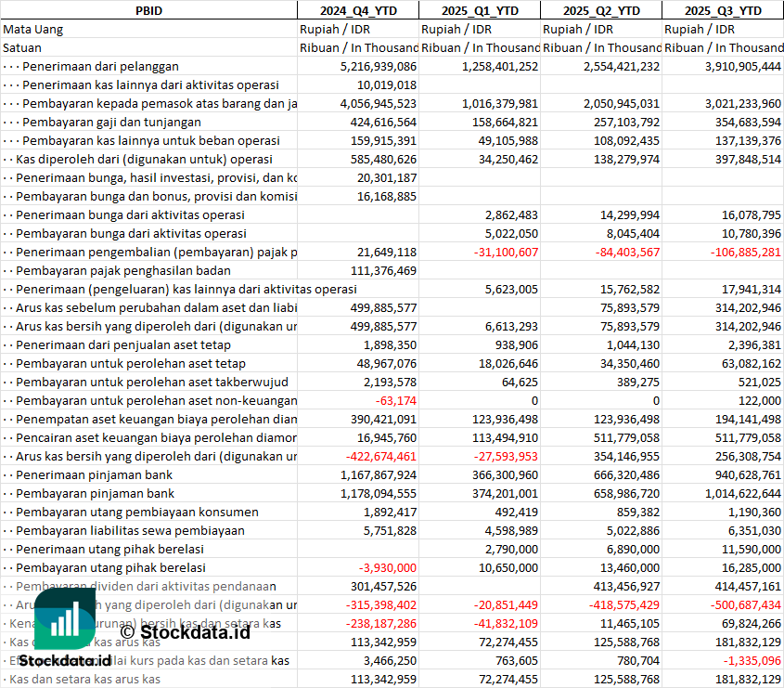Viewport: 784px width, 688px height.
Task: Select the 2024_Q4_YTD column header
Action: tap(358, 10)
